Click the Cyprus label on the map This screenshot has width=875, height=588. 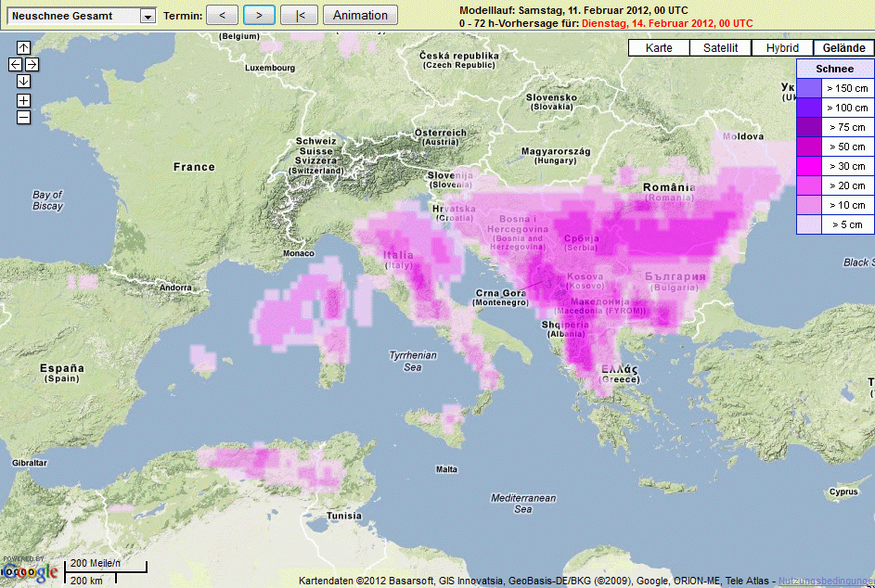tap(843, 492)
